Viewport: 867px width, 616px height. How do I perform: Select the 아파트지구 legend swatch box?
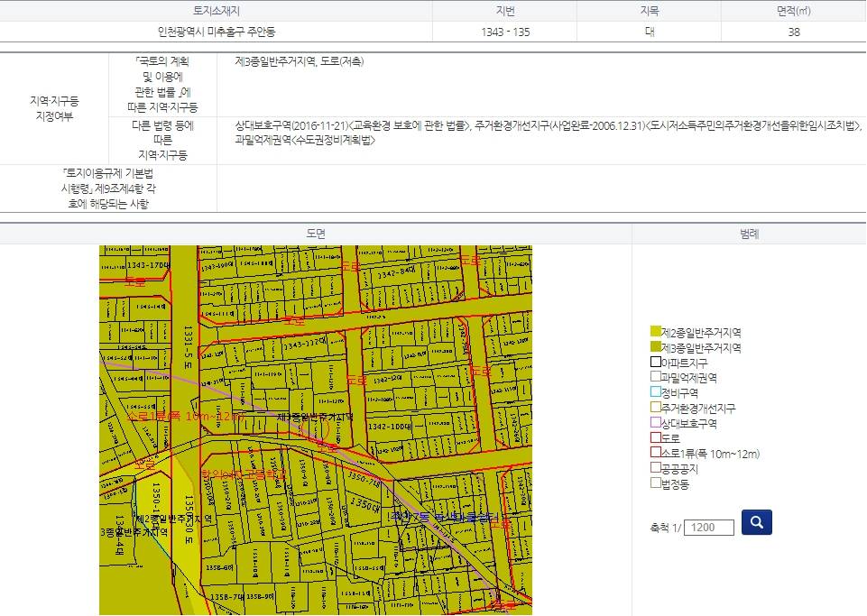[656, 363]
